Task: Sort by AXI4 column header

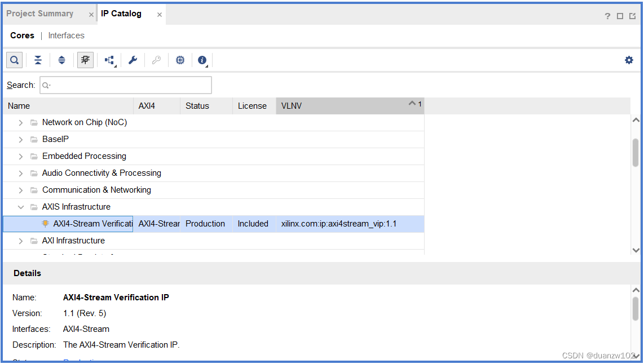Action: pyautogui.click(x=157, y=106)
